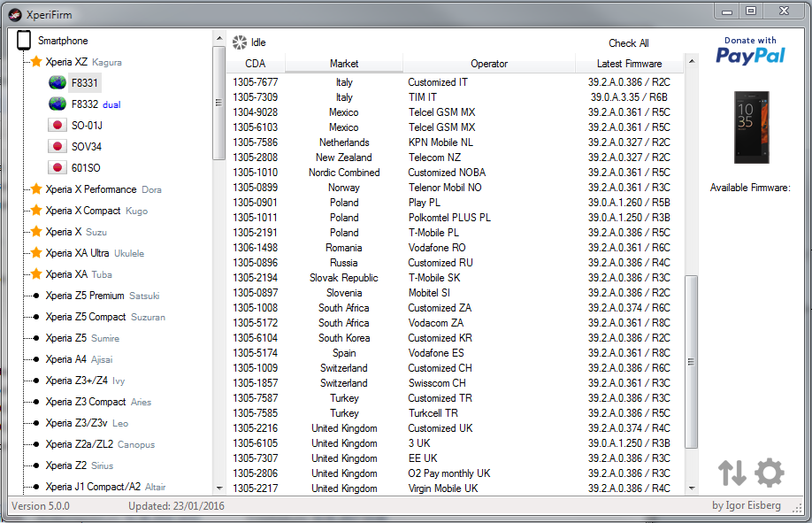Select the globe icon for F8331

click(57, 83)
